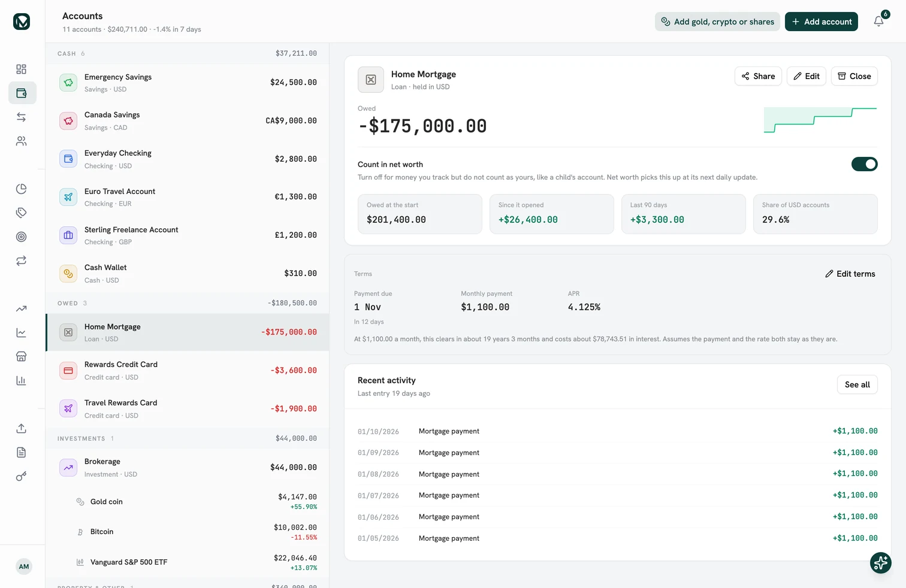Screen dimensions: 906x588
Task: Turn off the Count in net worth switch
Action: tap(865, 164)
